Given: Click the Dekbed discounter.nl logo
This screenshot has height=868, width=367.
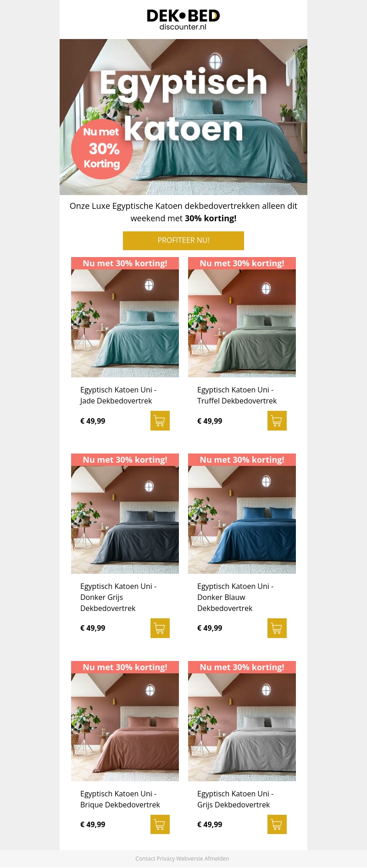Looking at the screenshot, I should [x=183, y=20].
